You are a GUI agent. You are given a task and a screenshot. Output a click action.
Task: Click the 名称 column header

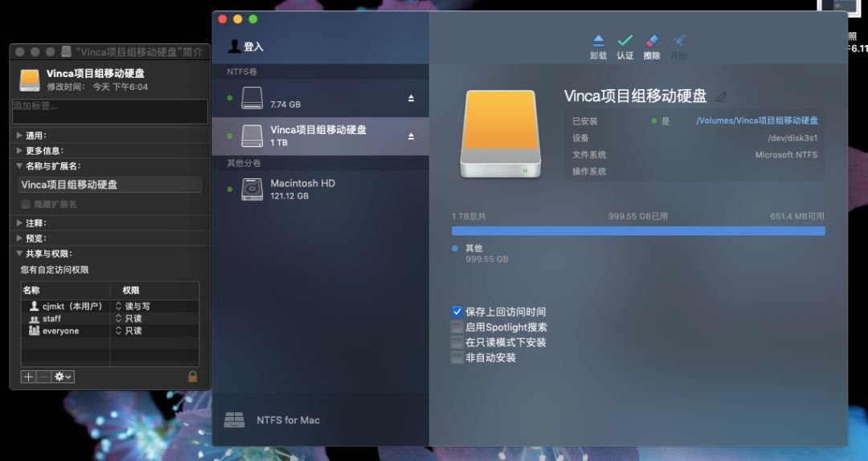(65, 290)
